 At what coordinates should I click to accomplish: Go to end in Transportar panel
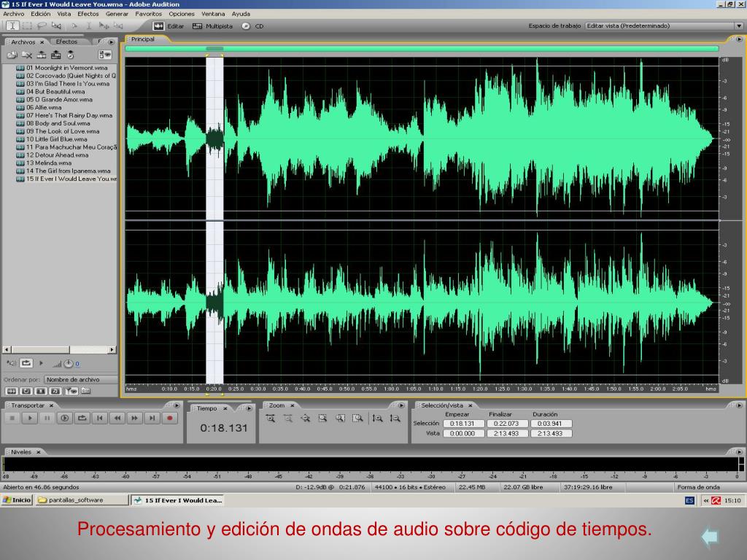click(152, 418)
